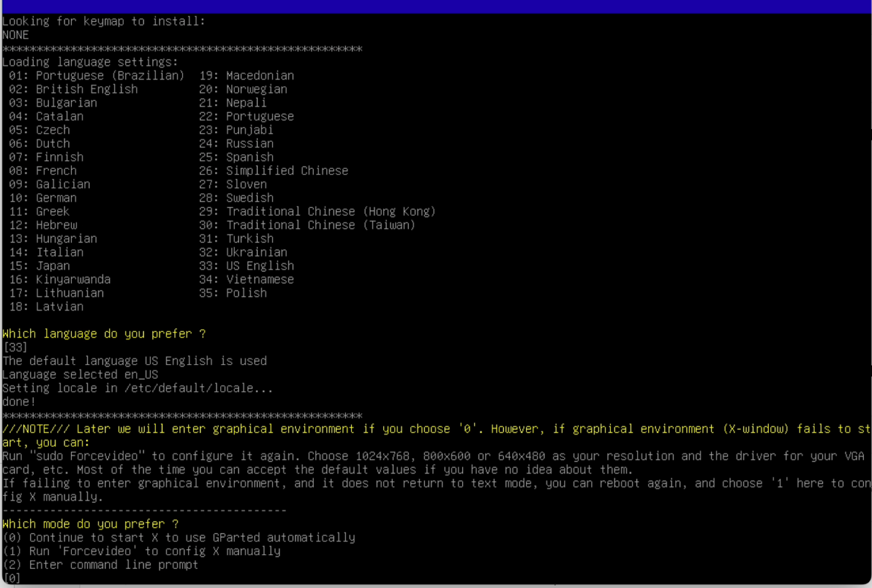Click '19: Macedonian' in the second column
The image size is (872, 588).
point(246,76)
